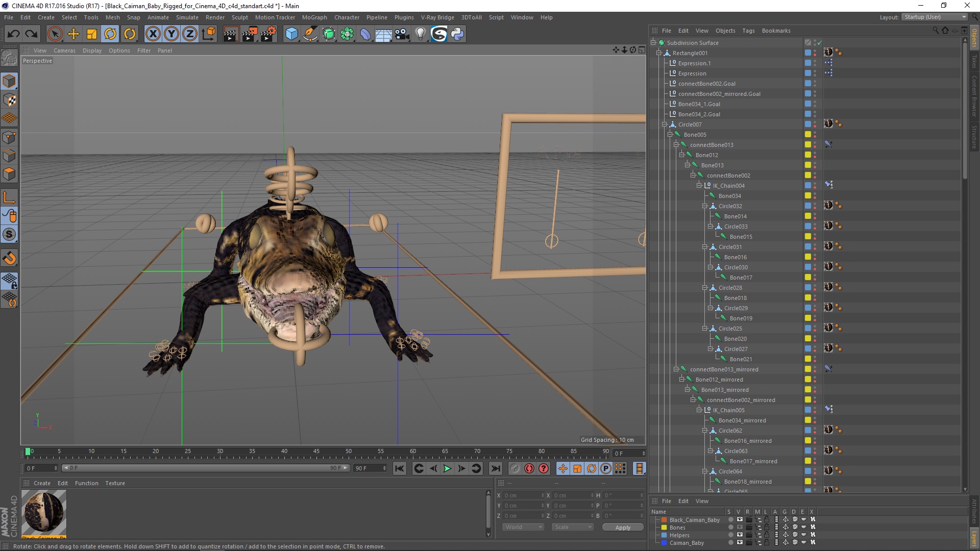Click the X position input field
This screenshot has width=980, height=551.
pyautogui.click(x=524, y=495)
